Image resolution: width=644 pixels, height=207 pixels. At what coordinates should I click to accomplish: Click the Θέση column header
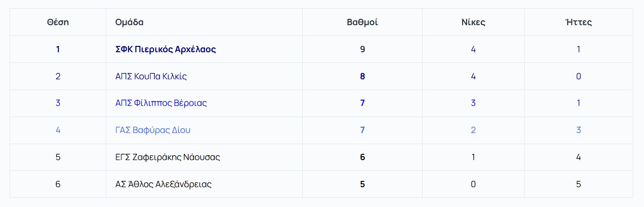(x=58, y=22)
